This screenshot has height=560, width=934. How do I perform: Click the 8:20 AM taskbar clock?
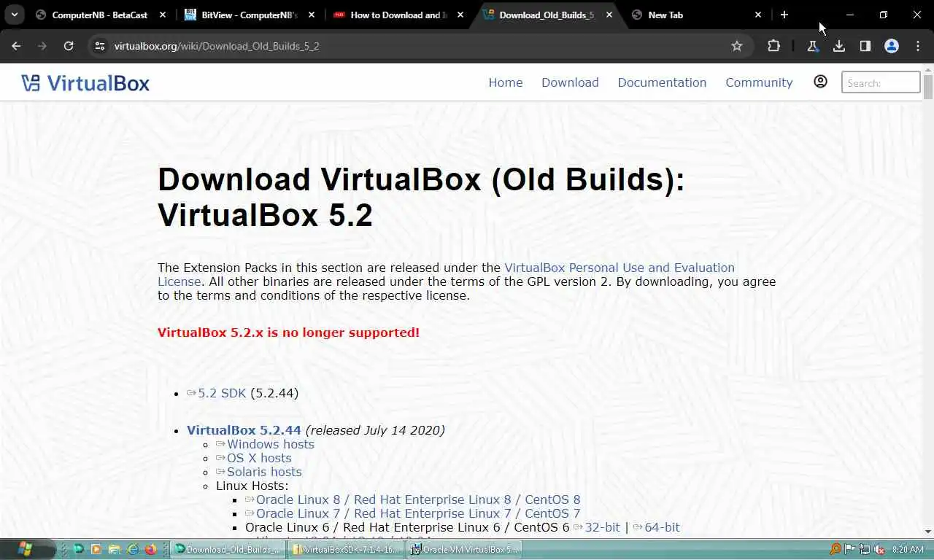(908, 549)
